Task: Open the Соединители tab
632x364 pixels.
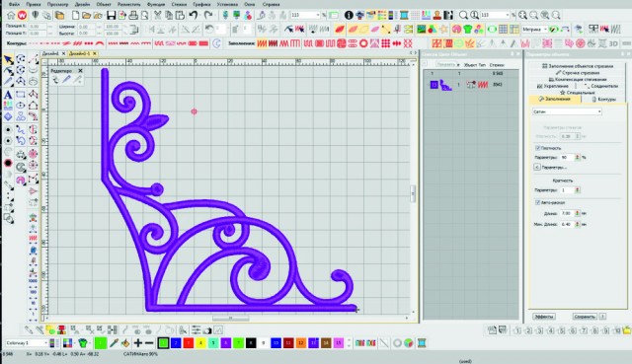Action: click(x=600, y=86)
